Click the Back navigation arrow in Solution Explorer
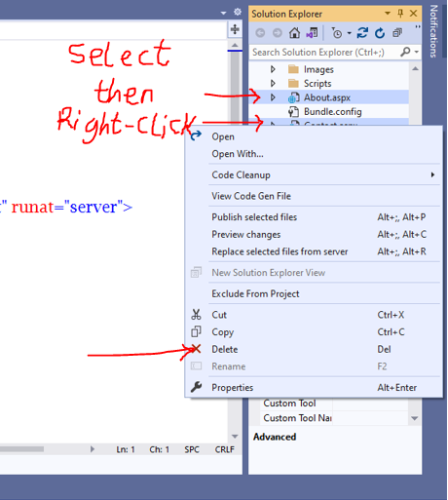448x500 pixels. [x=260, y=33]
